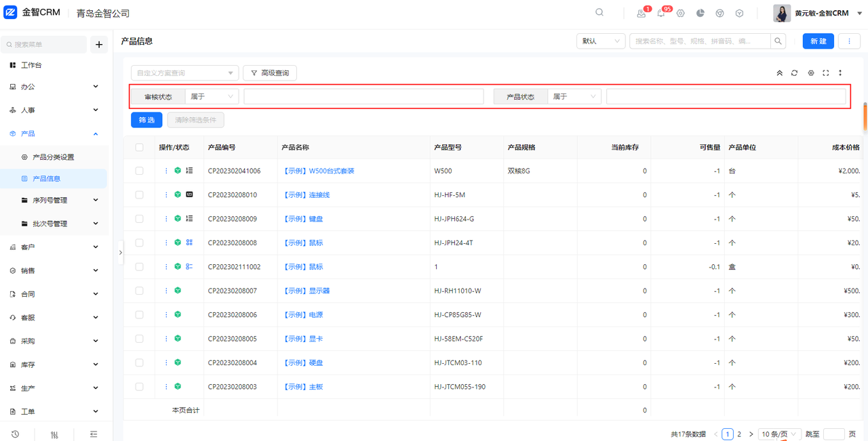
Task: Toggle fullscreen view of the table
Action: pos(826,73)
